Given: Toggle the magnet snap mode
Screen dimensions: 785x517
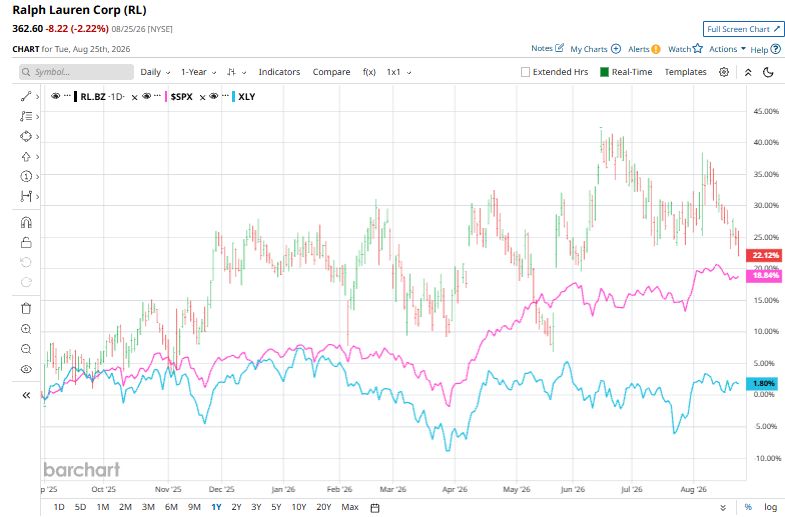Looking at the screenshot, I should pos(26,222).
